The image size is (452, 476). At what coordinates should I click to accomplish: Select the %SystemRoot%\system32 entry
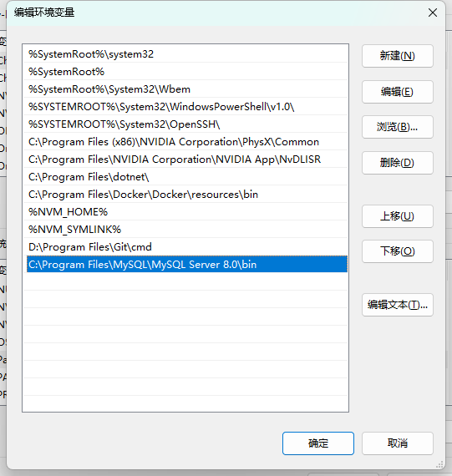185,54
